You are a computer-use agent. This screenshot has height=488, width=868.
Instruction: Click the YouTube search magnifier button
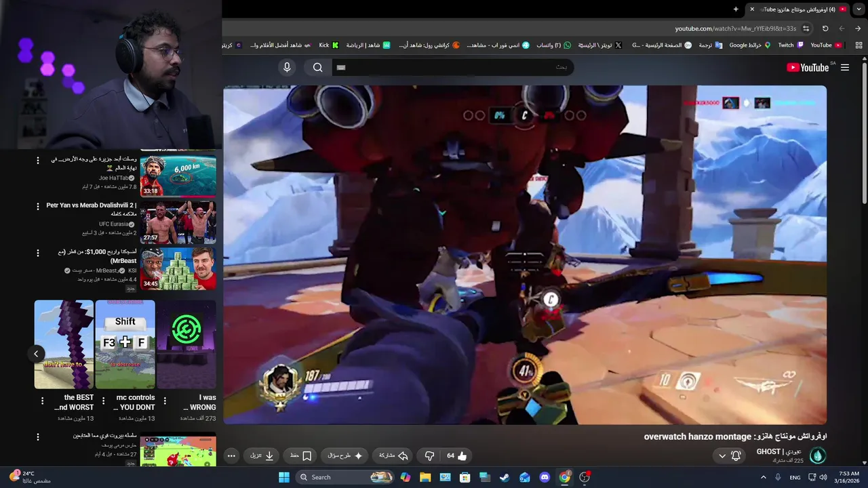317,67
